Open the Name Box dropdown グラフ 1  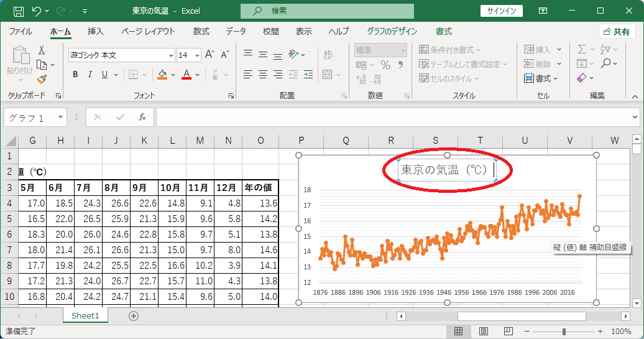[x=60, y=118]
